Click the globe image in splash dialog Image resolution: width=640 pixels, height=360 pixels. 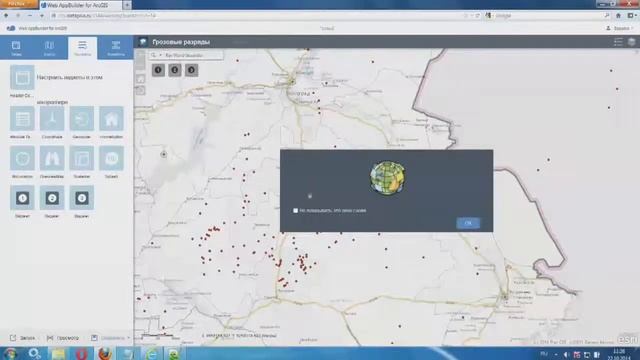(387, 178)
